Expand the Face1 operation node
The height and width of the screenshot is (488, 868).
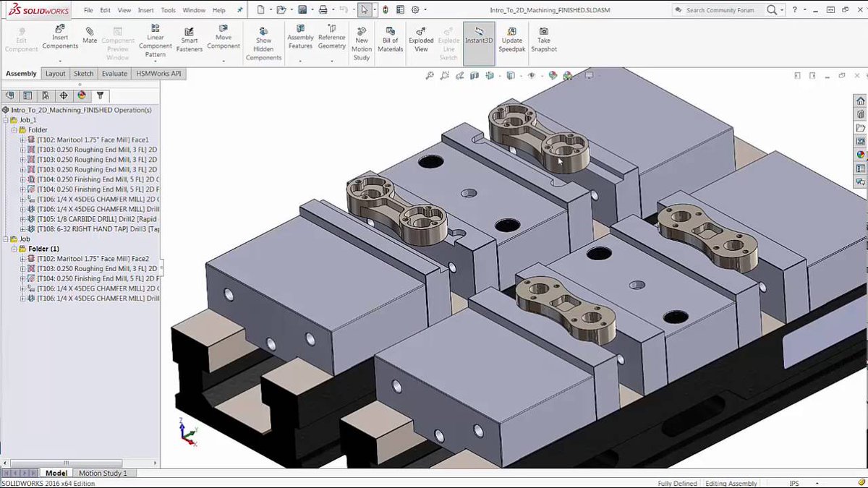tap(22, 140)
